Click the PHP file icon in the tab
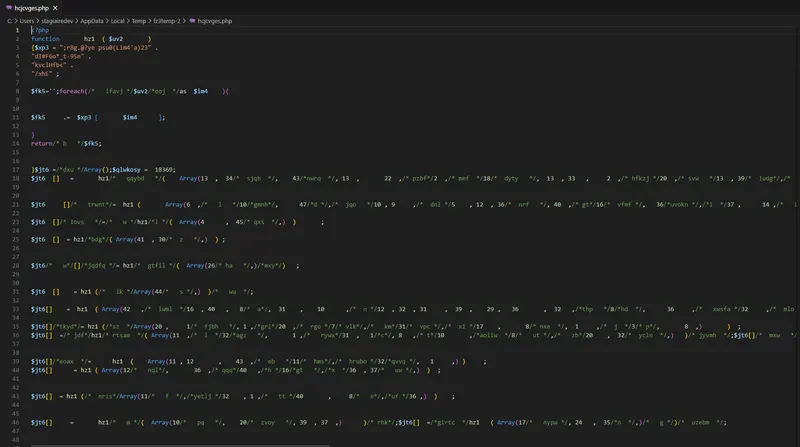Viewport: 800px width, 447px height. coord(9,8)
